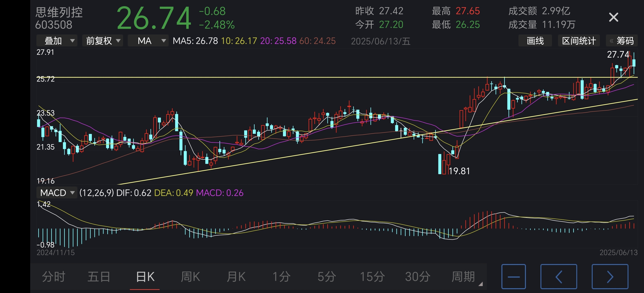Image resolution: width=644 pixels, height=293 pixels.
Task: Click the 27.74 high price marker
Action: (618, 54)
